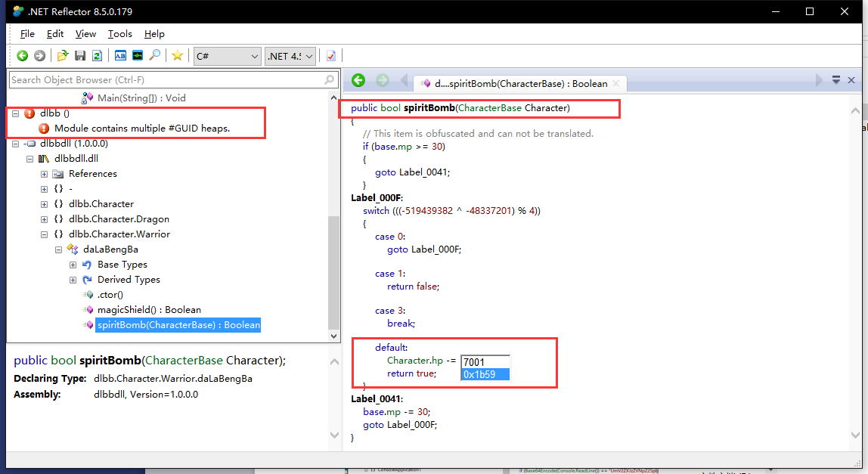The width and height of the screenshot is (868, 474).
Task: Click CharacterBase in the code method signature
Action: 490,108
